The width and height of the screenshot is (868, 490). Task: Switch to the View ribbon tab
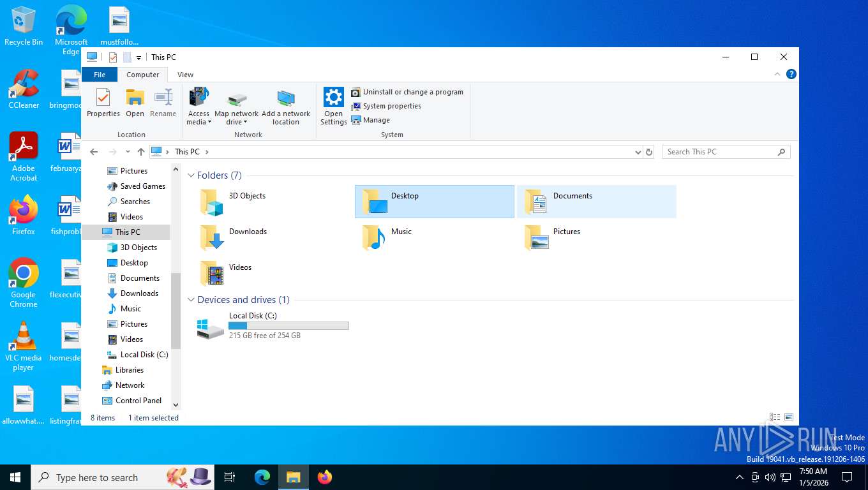click(x=185, y=75)
